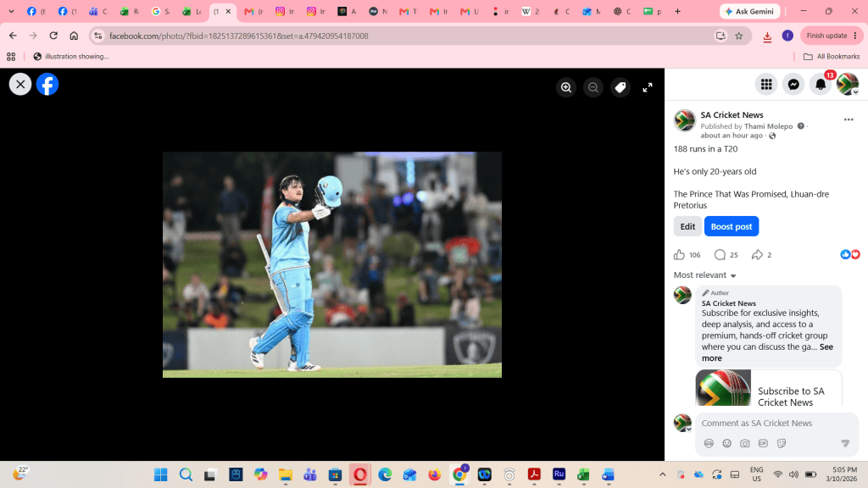The height and width of the screenshot is (488, 868).
Task: Go to Facebook home via the logo
Action: [47, 84]
